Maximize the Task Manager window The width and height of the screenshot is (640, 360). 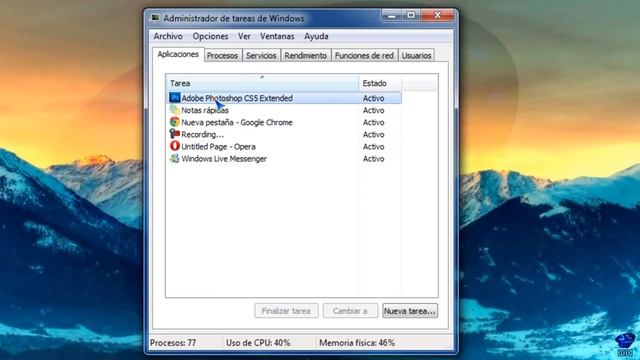(411, 16)
